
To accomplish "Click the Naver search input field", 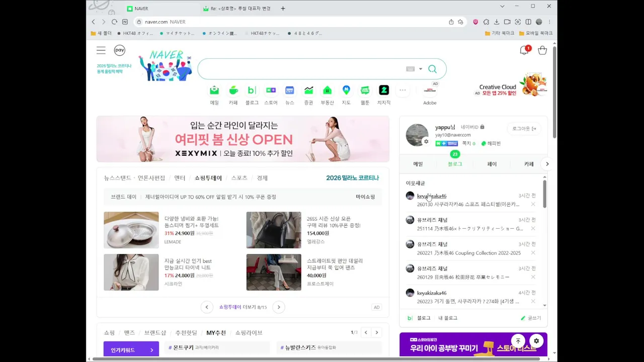I will point(302,69).
